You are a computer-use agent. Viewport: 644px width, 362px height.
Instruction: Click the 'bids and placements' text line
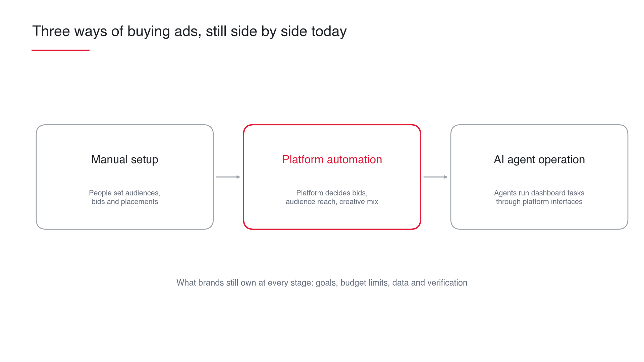(125, 202)
